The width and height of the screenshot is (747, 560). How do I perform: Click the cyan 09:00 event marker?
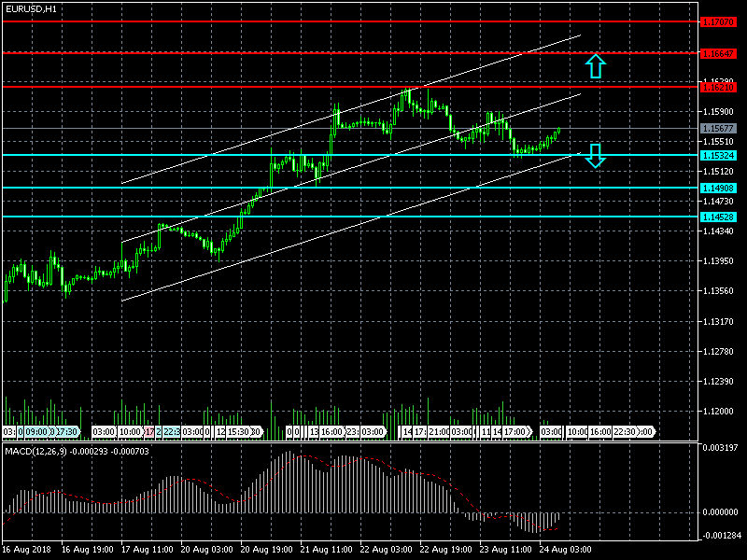37,432
